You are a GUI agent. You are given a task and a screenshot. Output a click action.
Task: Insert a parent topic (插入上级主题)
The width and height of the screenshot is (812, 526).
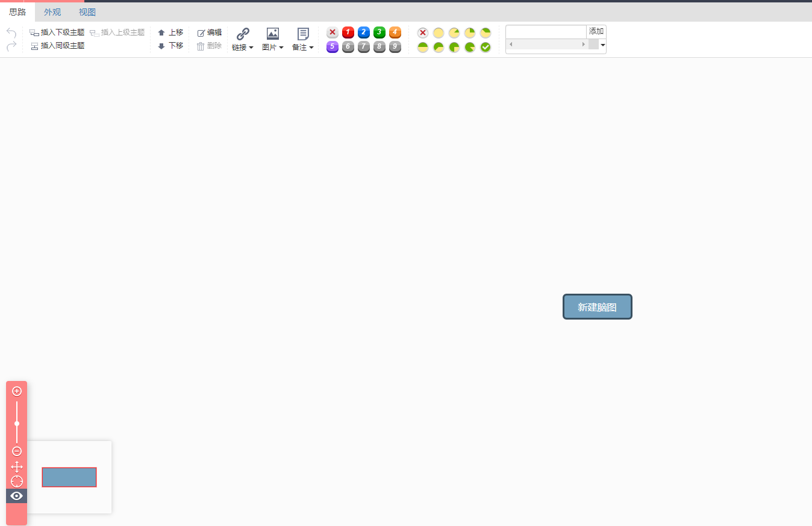[x=117, y=32]
